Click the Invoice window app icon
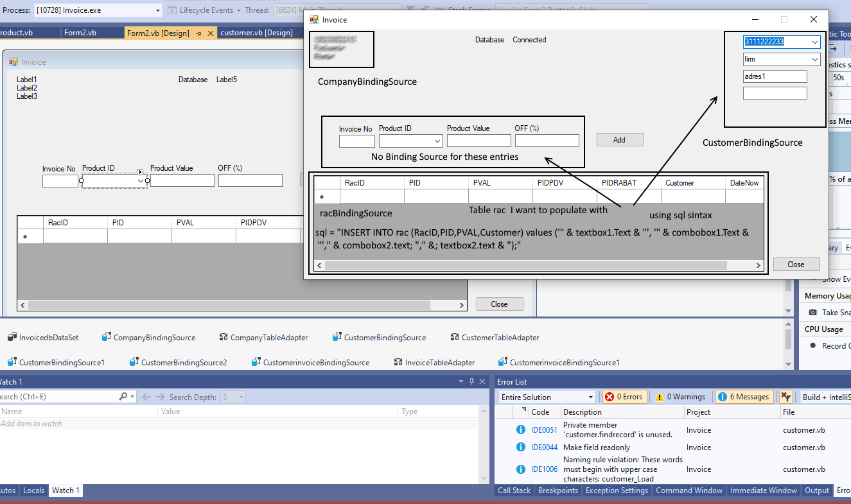The height and width of the screenshot is (504, 851). (314, 19)
